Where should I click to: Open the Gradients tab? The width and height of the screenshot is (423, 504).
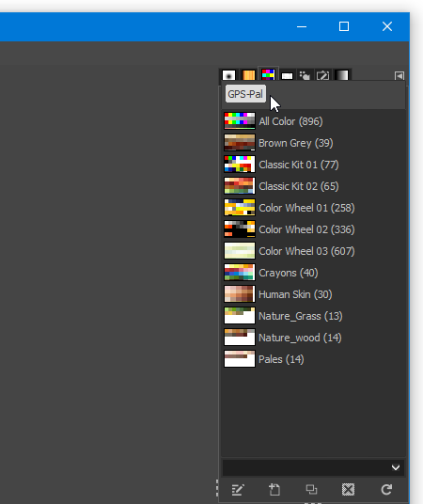341,75
